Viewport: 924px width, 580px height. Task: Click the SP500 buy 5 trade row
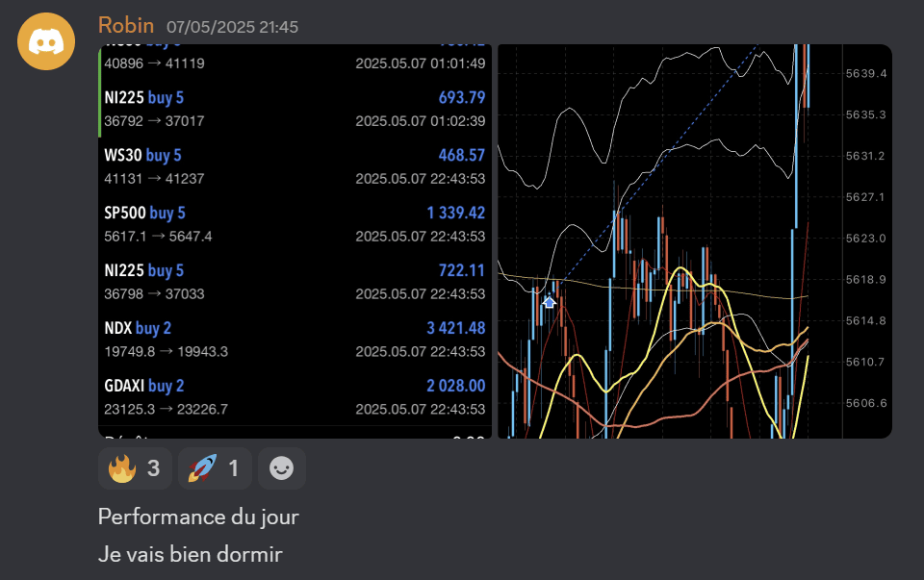point(295,224)
